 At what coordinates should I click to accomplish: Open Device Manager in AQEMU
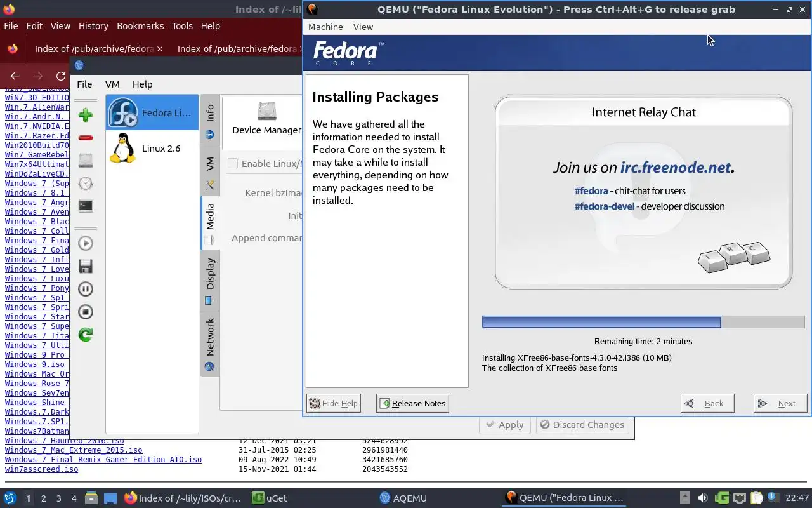(x=266, y=119)
